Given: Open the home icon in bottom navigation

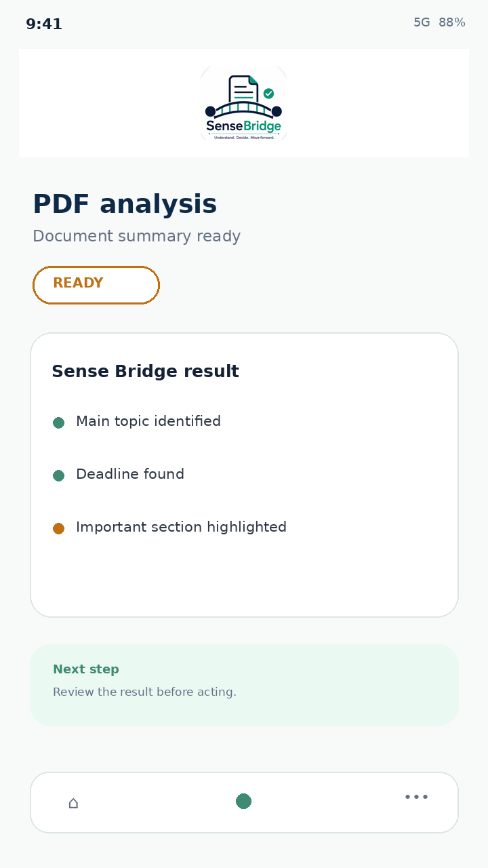Looking at the screenshot, I should (x=73, y=803).
